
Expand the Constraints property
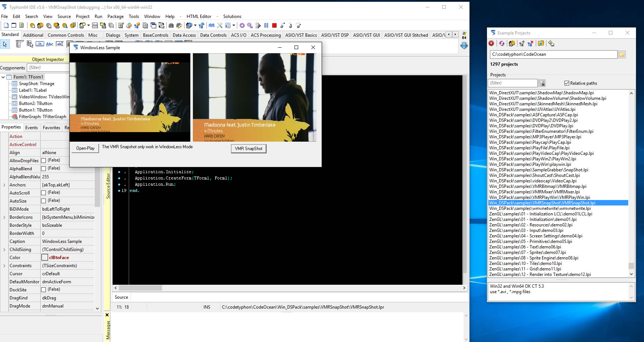coord(4,266)
